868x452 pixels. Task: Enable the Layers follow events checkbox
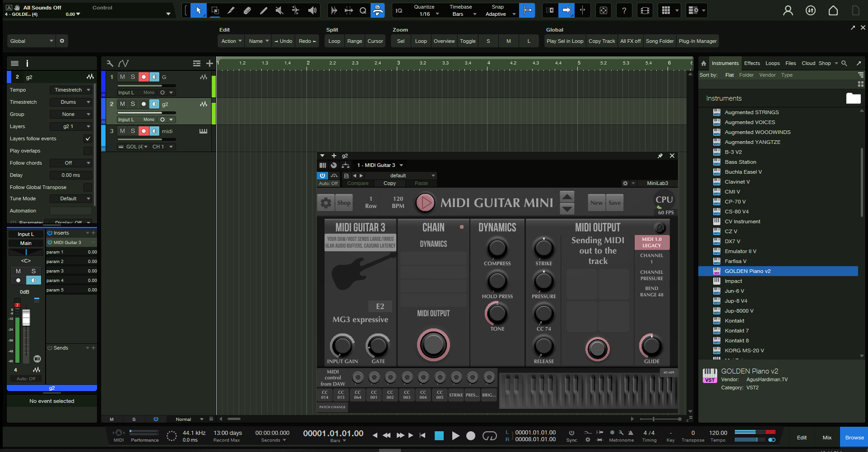pos(88,138)
